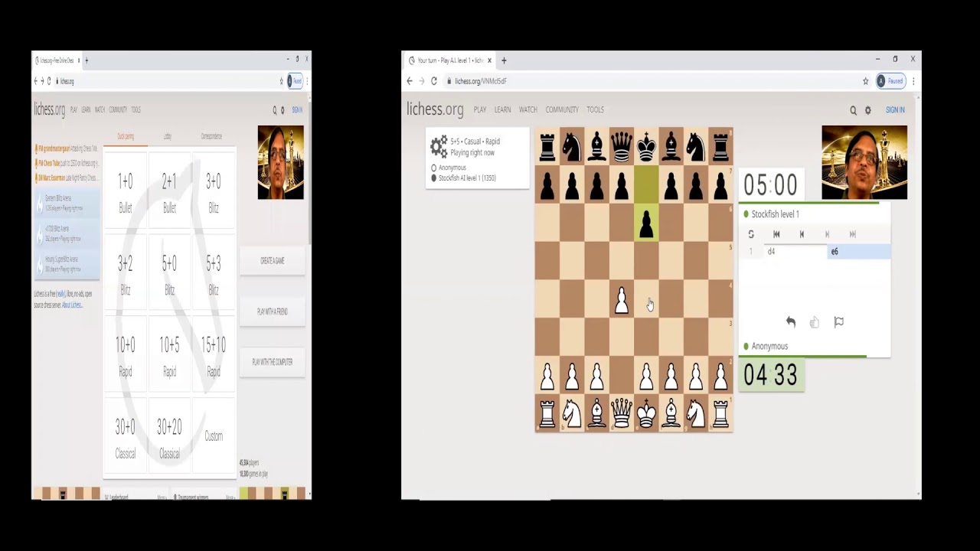The height and width of the screenshot is (551, 980).
Task: Click the webcam thumbnail in game window
Action: pos(864,163)
